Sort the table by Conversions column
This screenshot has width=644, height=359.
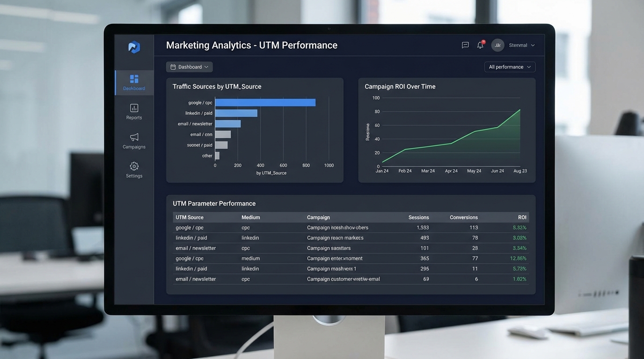tap(463, 217)
